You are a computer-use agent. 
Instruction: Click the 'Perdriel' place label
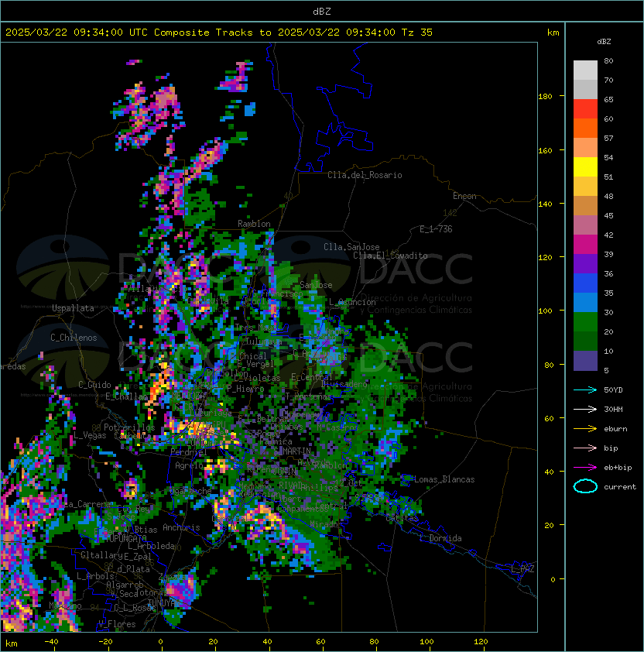point(188,451)
